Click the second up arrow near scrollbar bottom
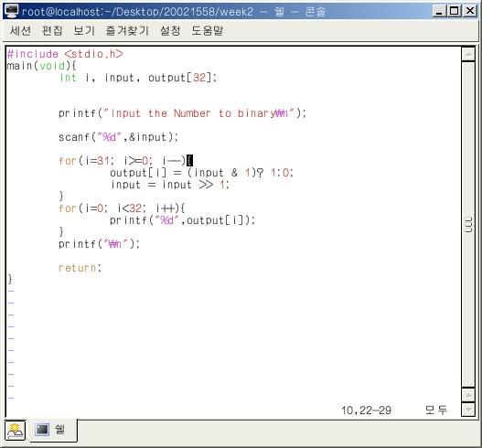 tap(468, 395)
